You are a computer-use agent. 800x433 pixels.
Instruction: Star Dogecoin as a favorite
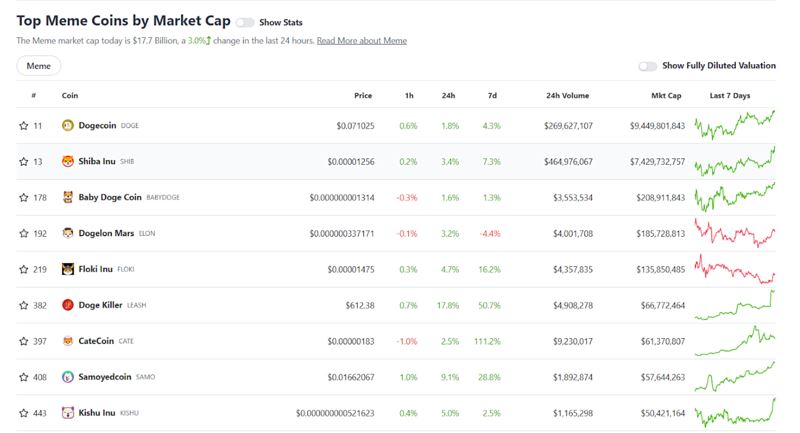click(23, 125)
